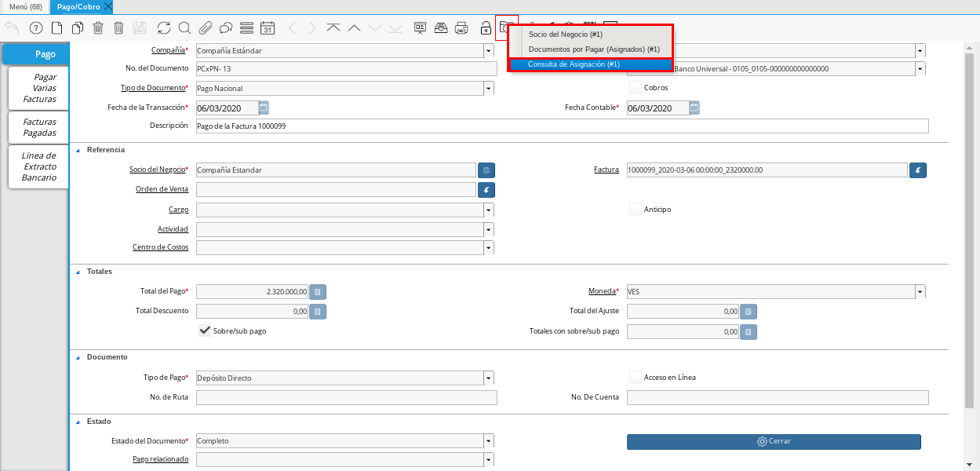Toggle grid view with the lines icon

tap(246, 28)
